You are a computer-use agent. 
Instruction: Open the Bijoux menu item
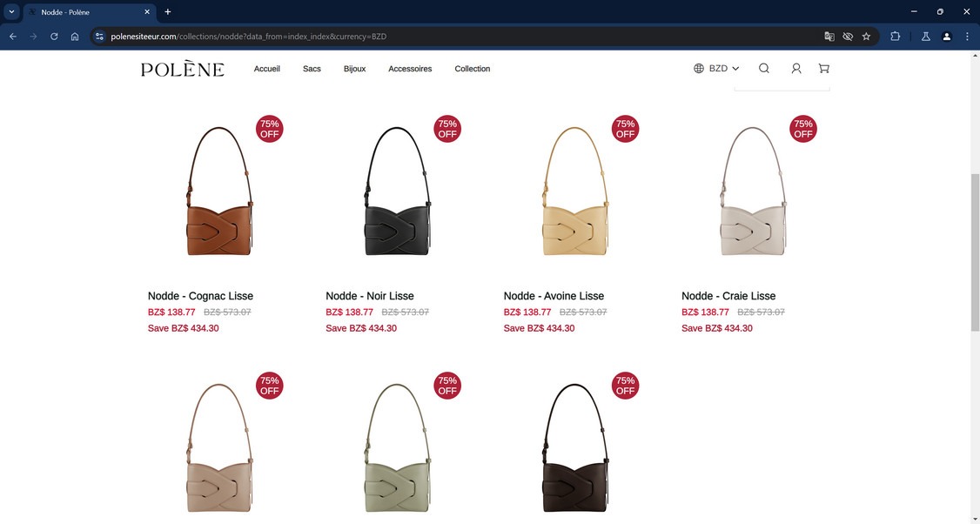click(354, 69)
